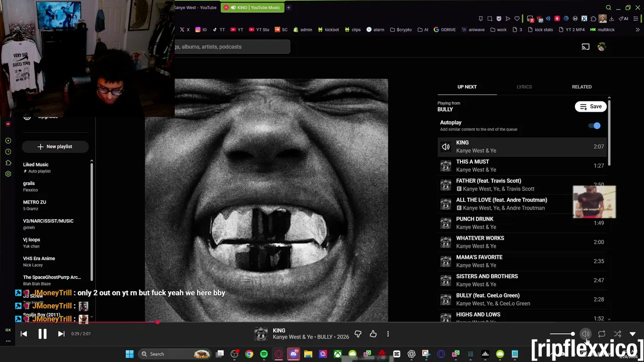
Task: Play THIS A MUST from queue
Action: click(x=522, y=165)
